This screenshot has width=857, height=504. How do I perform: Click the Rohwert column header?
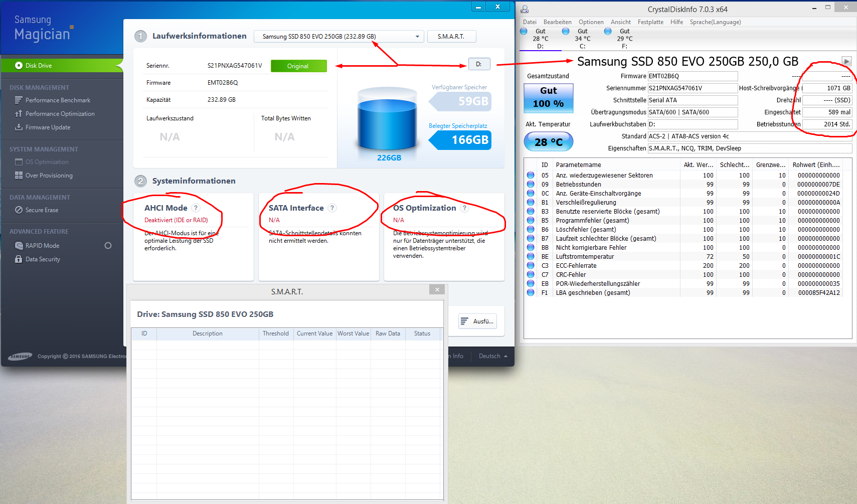(x=816, y=165)
